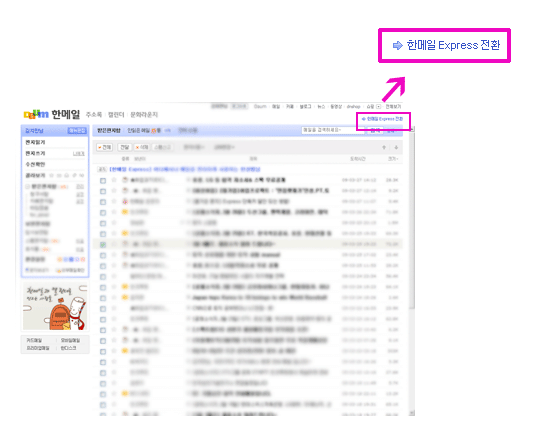Open the 키드메일 link
The height and width of the screenshot is (445, 533).
point(34,340)
